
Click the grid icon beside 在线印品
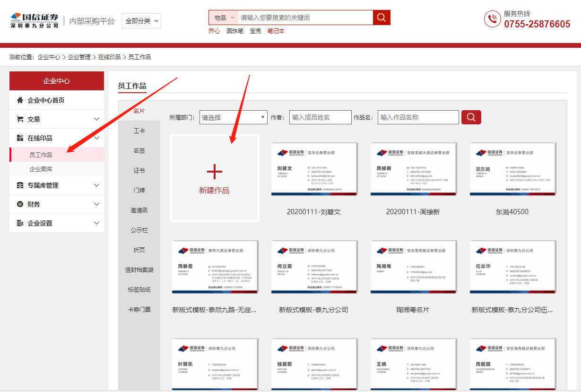(20, 138)
